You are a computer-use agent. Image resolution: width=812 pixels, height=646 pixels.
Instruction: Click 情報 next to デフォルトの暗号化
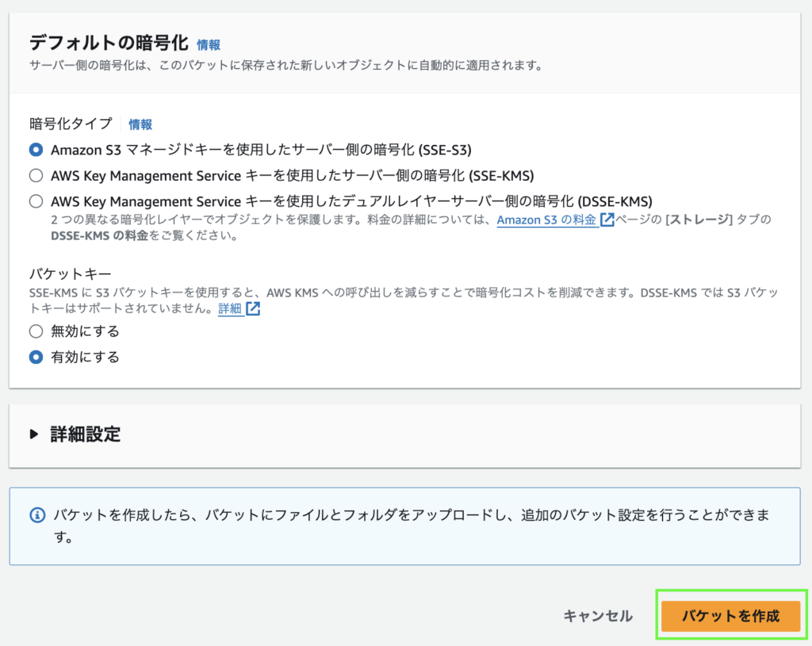point(209,44)
